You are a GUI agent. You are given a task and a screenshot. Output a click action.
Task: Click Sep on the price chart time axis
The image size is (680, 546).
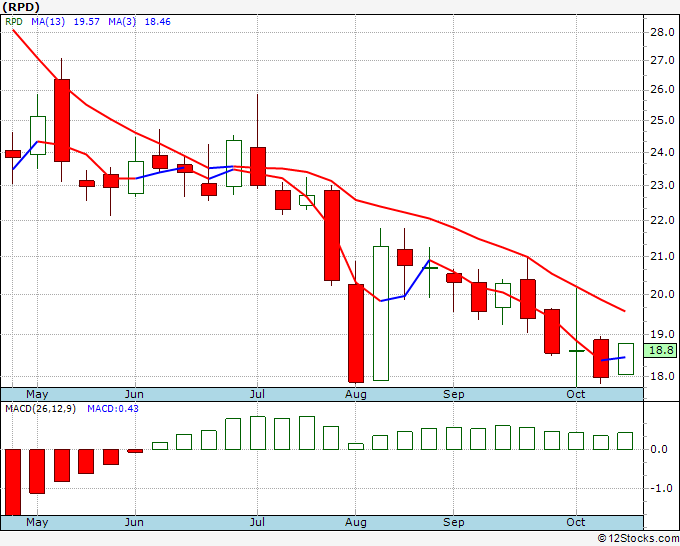point(454,394)
